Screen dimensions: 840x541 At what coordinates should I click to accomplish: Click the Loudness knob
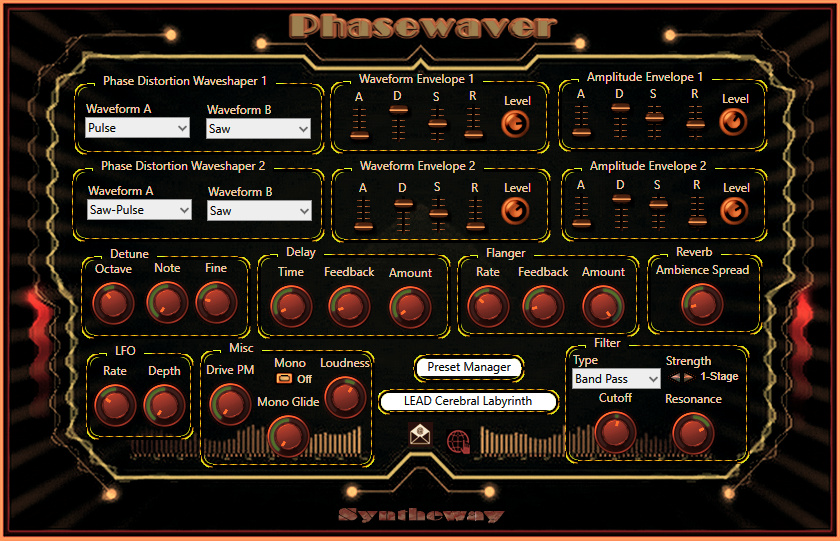pyautogui.click(x=345, y=397)
